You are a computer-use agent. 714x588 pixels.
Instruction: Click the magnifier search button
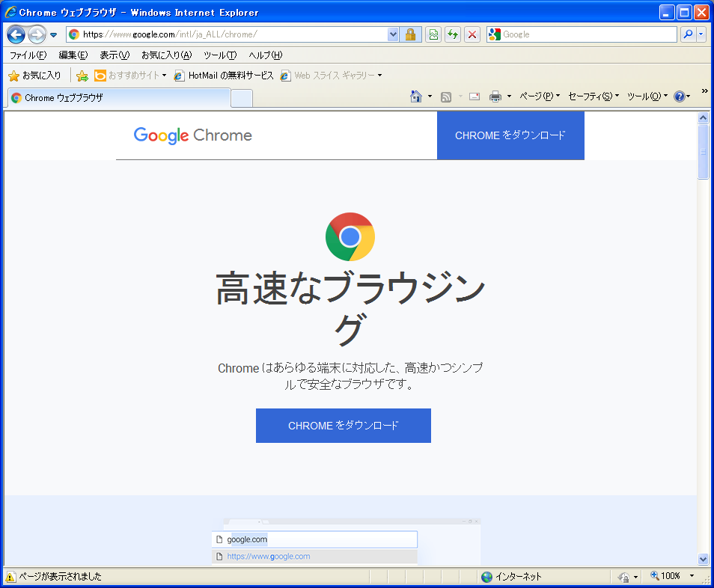(x=688, y=34)
